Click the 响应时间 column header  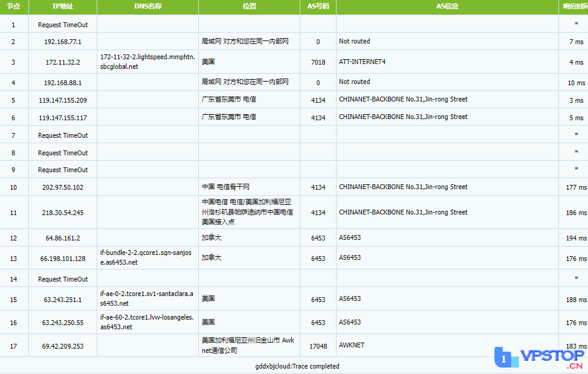point(574,7)
